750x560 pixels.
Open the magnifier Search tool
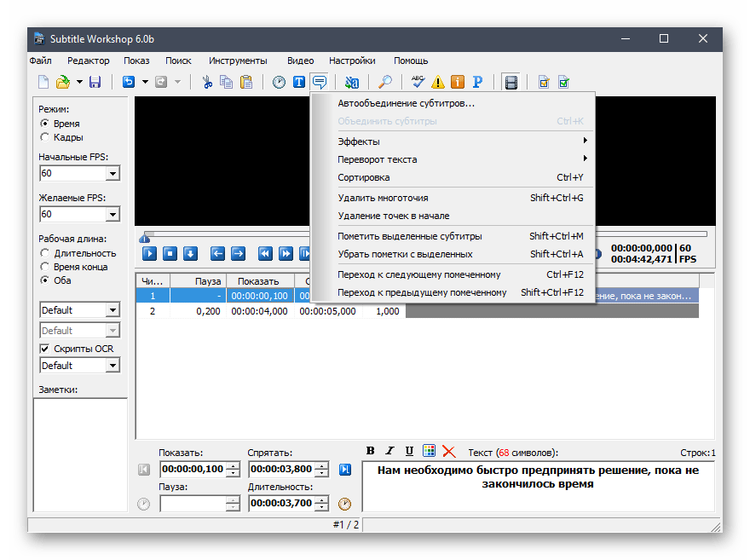click(385, 83)
